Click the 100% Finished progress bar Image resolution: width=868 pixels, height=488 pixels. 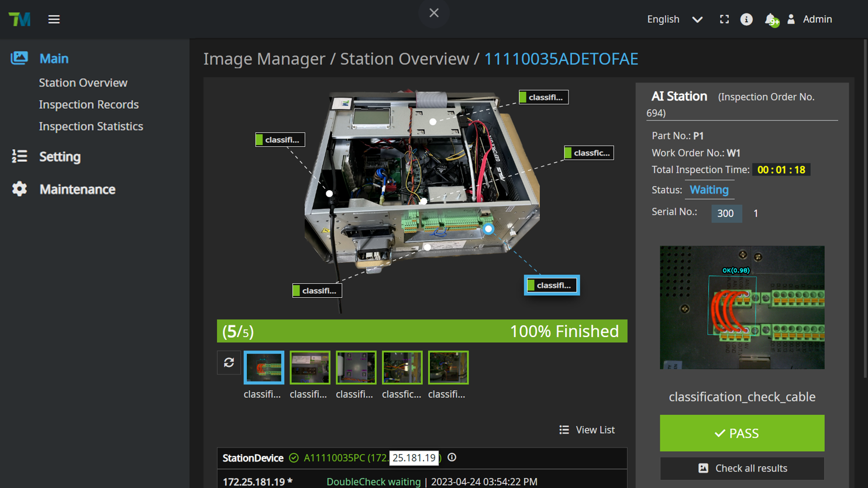coord(422,331)
